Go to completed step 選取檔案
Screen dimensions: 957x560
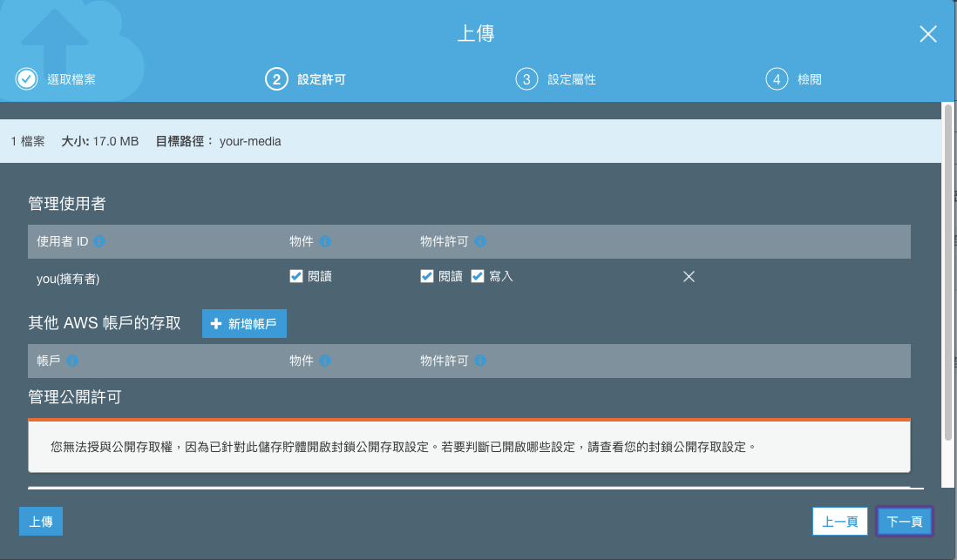(x=56, y=79)
